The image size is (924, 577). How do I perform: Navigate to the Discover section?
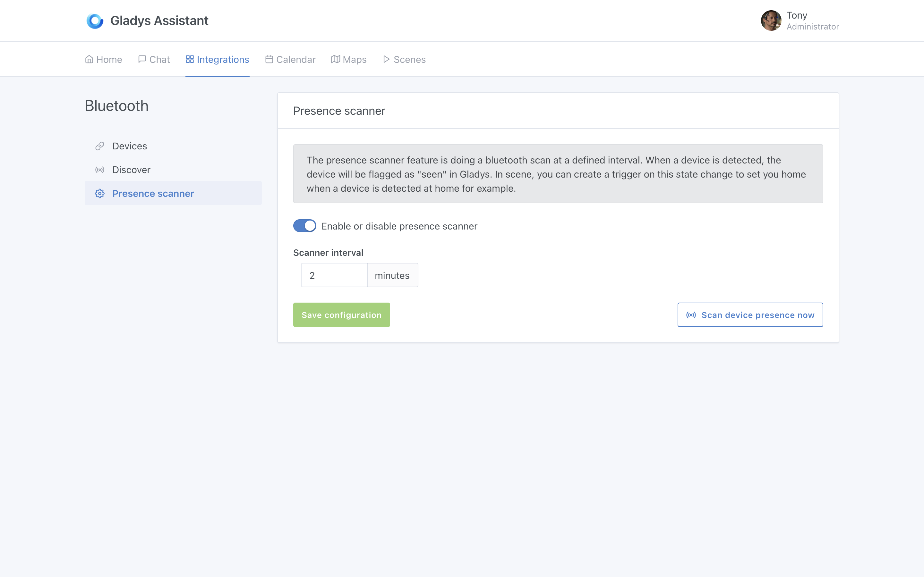click(131, 170)
